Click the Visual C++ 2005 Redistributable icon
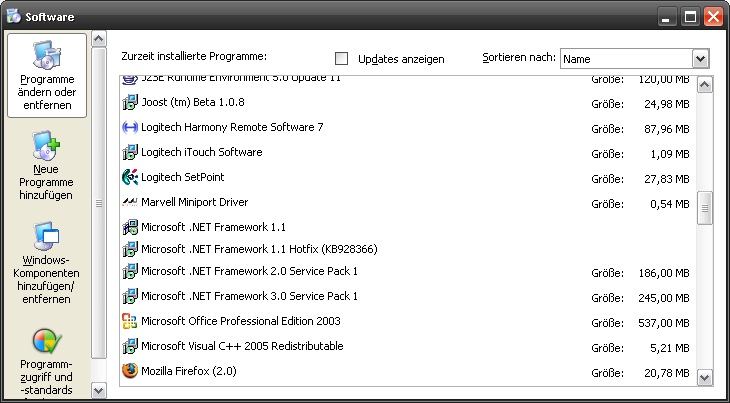 coord(130,346)
